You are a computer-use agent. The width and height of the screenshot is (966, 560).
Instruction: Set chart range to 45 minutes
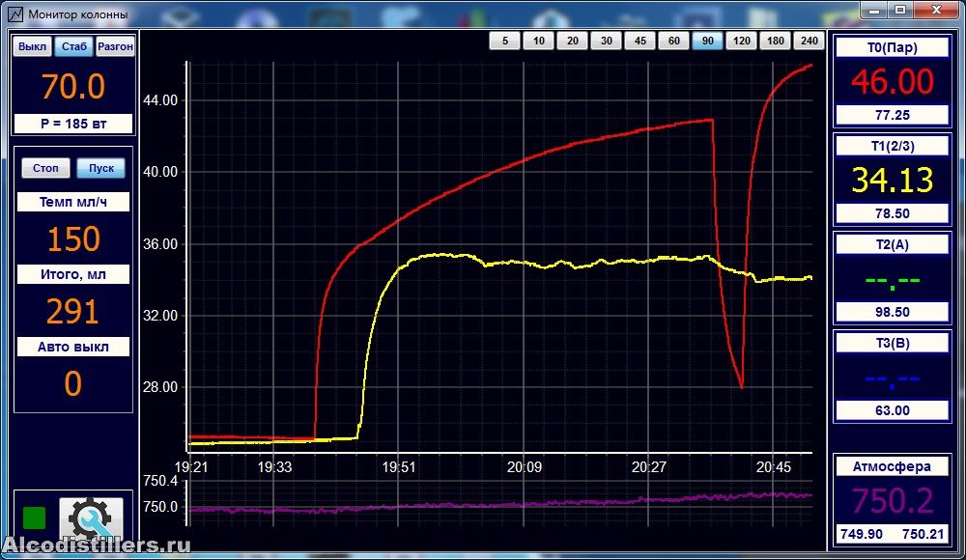click(x=640, y=41)
